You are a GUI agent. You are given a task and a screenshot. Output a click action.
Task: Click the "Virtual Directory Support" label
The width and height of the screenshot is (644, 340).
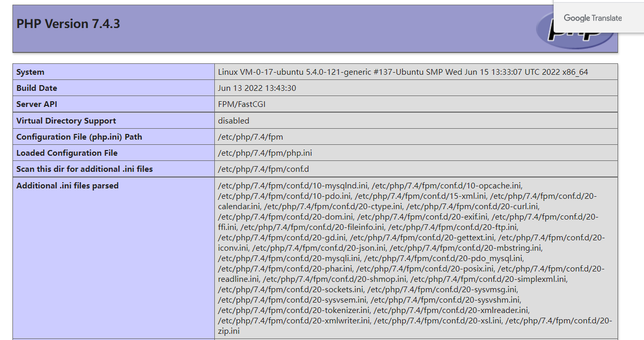66,121
